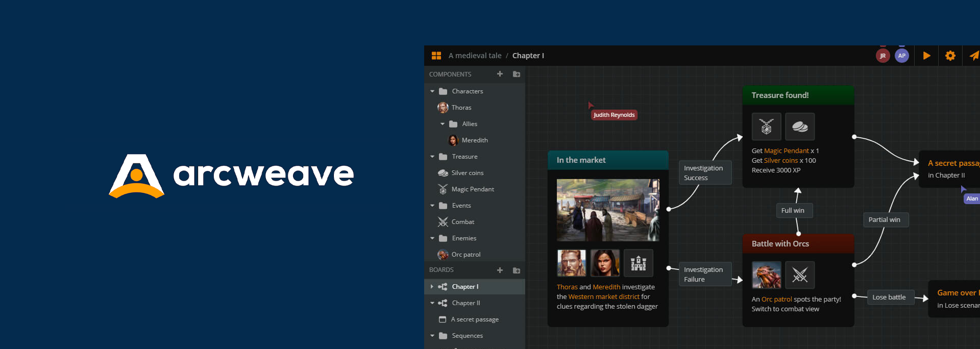Open settings via the gear icon
This screenshot has width=980, height=349.
pos(950,56)
